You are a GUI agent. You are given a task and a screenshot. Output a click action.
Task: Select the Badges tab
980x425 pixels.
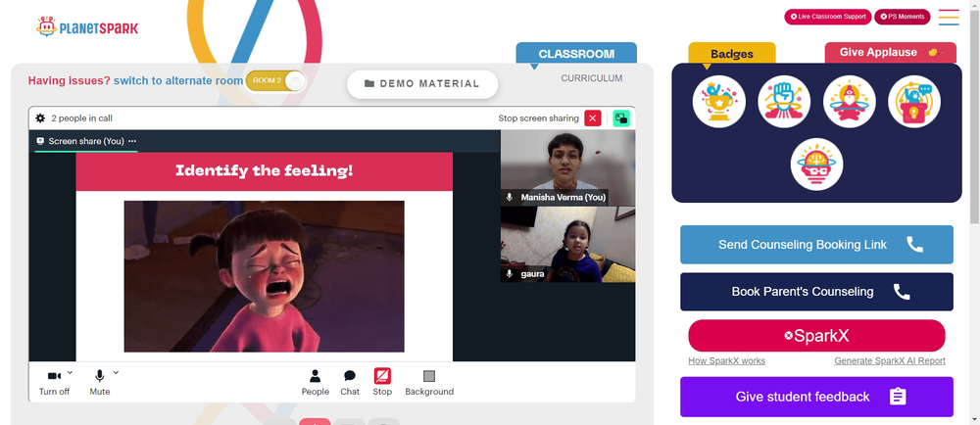[732, 54]
